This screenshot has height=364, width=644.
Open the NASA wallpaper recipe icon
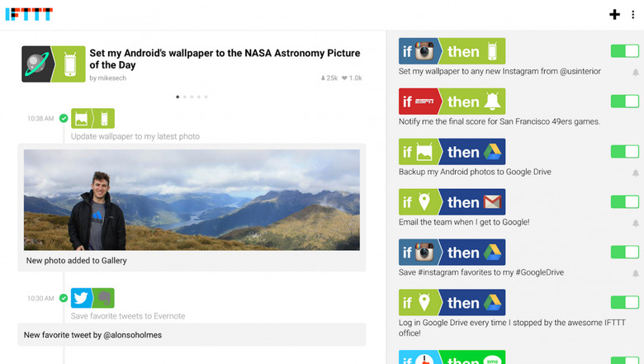coord(54,64)
